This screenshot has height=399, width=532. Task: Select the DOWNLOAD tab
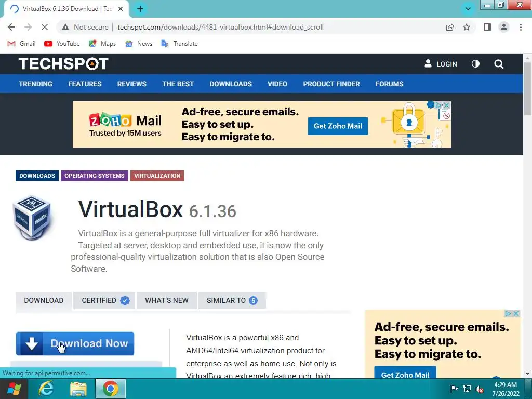pyautogui.click(x=44, y=301)
